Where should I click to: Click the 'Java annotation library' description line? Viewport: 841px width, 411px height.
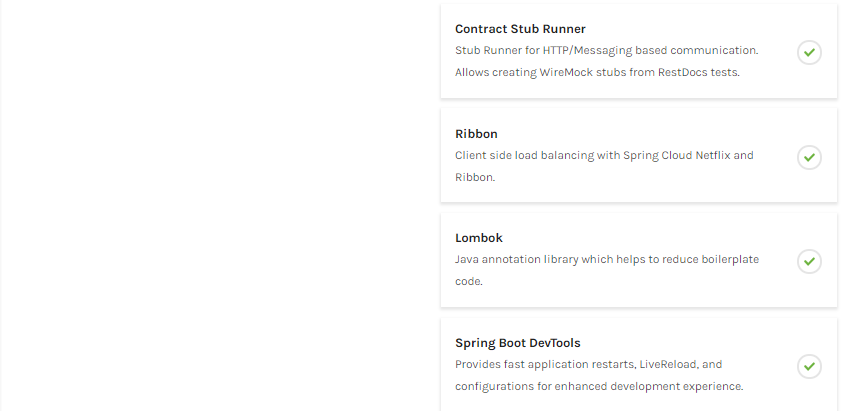point(606,259)
